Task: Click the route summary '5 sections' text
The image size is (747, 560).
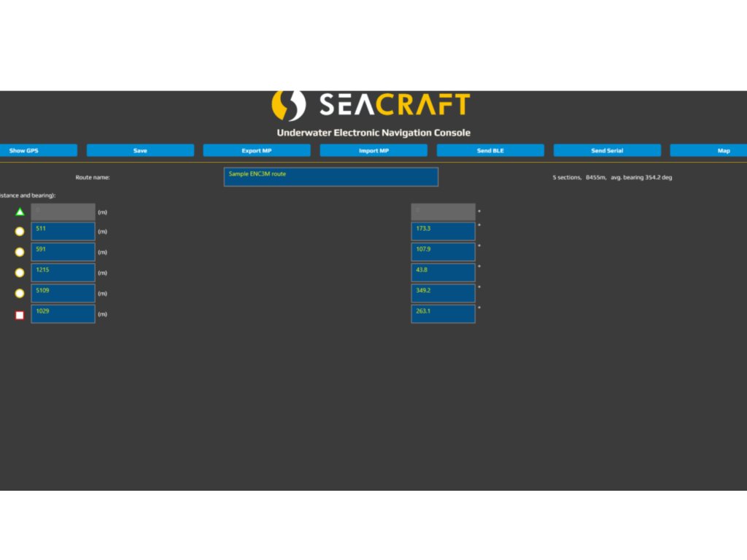Action: 567,177
